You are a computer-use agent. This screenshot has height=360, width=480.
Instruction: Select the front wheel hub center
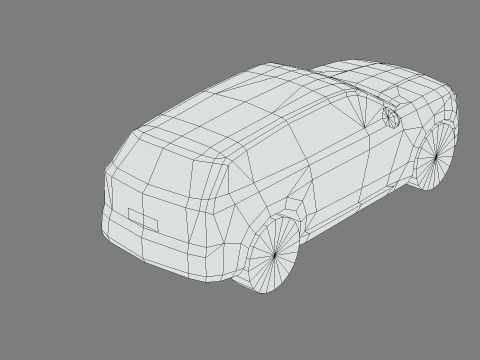point(436,156)
